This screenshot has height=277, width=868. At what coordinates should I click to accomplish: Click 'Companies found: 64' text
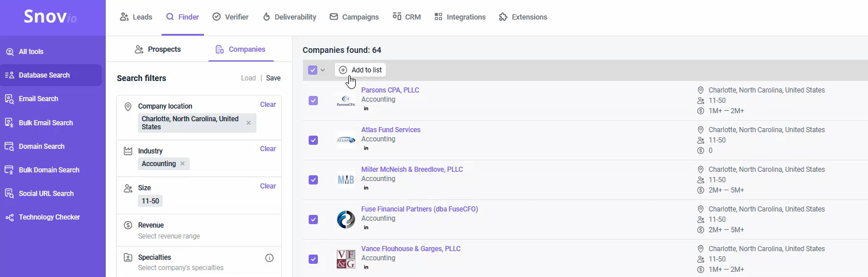pos(342,50)
